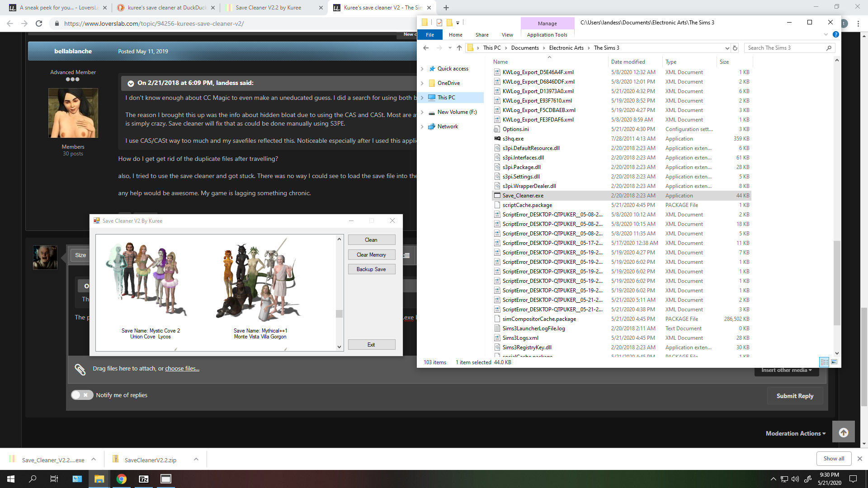The height and width of the screenshot is (488, 868).
Task: Click the Search The Sims 3 field
Action: coord(790,48)
